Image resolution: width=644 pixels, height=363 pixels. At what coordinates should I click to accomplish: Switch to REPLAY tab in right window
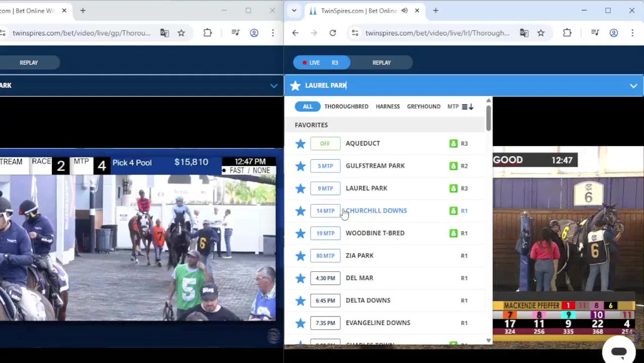click(x=381, y=63)
